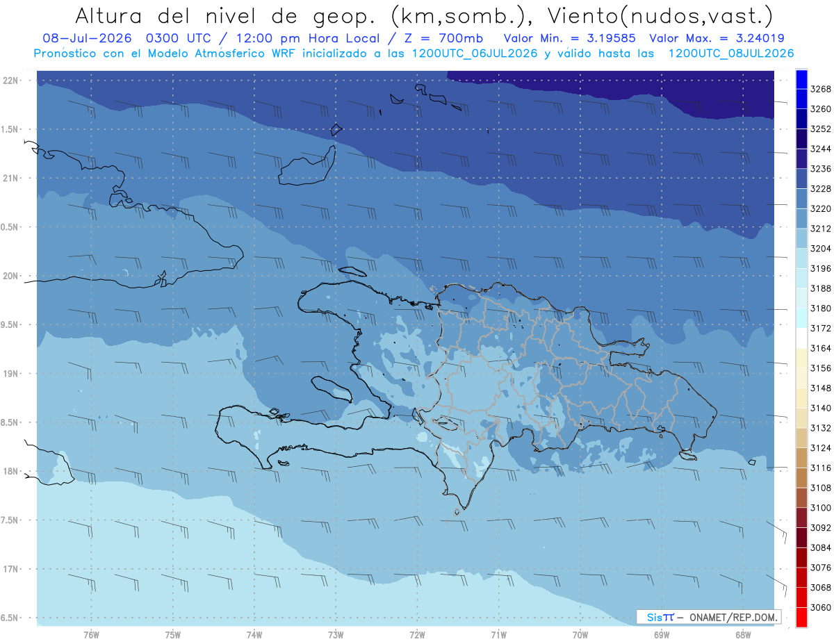Click the 20N latitude label
The width and height of the screenshot is (834, 644).
pos(10,276)
